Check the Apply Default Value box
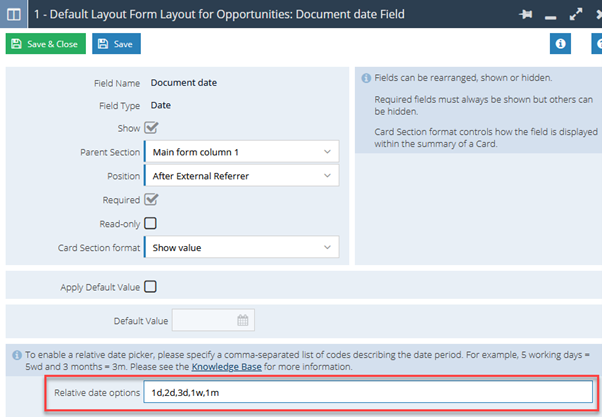Viewport: 602px width, 417px height. coord(150,286)
